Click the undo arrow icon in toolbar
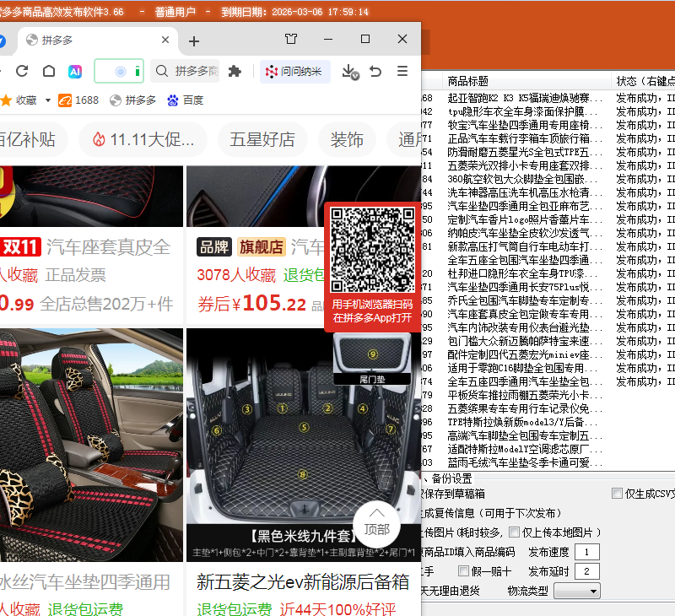The width and height of the screenshot is (675, 616). click(376, 72)
